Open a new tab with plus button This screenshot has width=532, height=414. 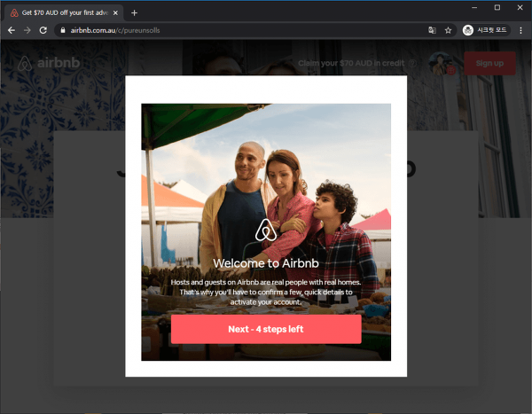click(x=135, y=13)
